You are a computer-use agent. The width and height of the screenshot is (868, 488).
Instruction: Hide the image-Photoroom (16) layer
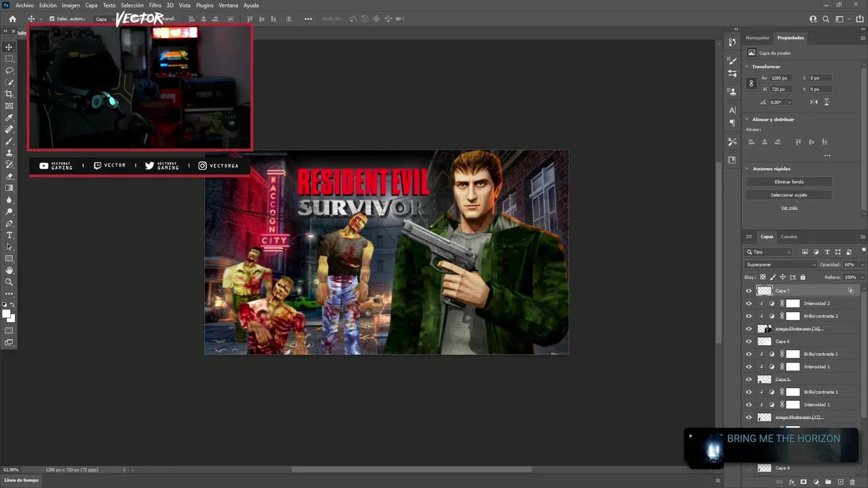(749, 329)
